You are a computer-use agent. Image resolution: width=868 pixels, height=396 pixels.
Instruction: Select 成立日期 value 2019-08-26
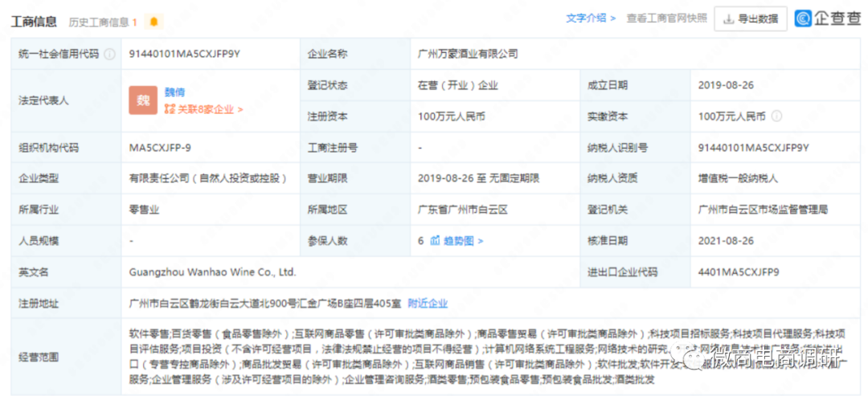(726, 86)
